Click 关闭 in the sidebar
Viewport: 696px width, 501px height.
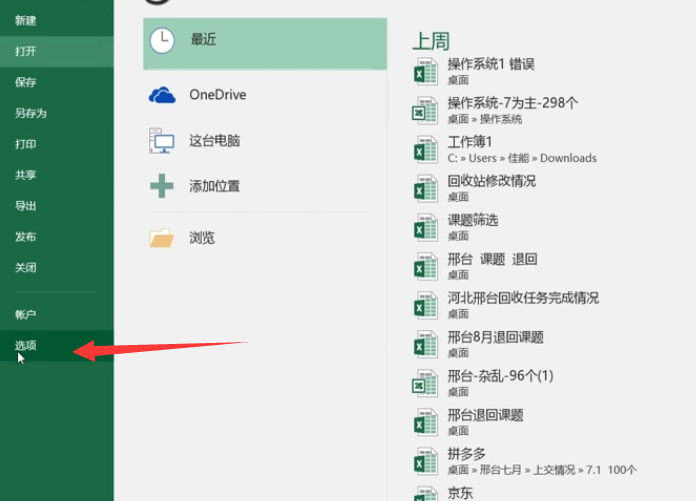57,268
